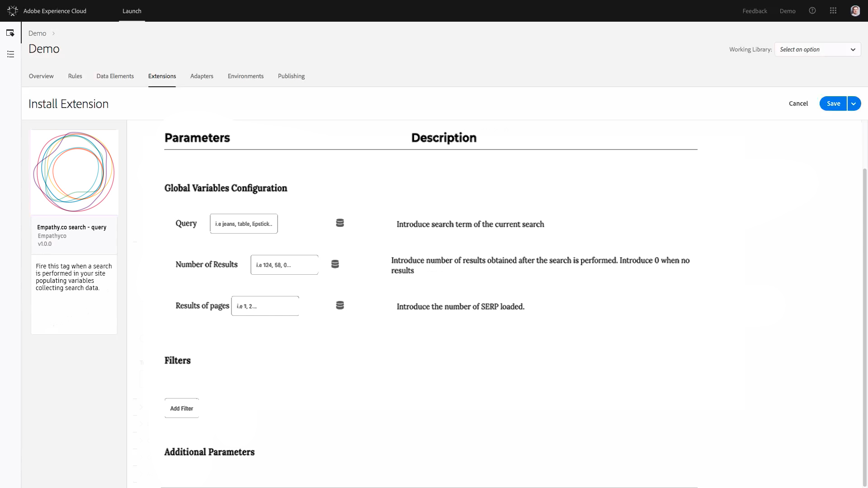Viewport: 868px width, 488px height.
Task: Click 'Introduce the number of SERP loaded.' text
Action: 460,306
